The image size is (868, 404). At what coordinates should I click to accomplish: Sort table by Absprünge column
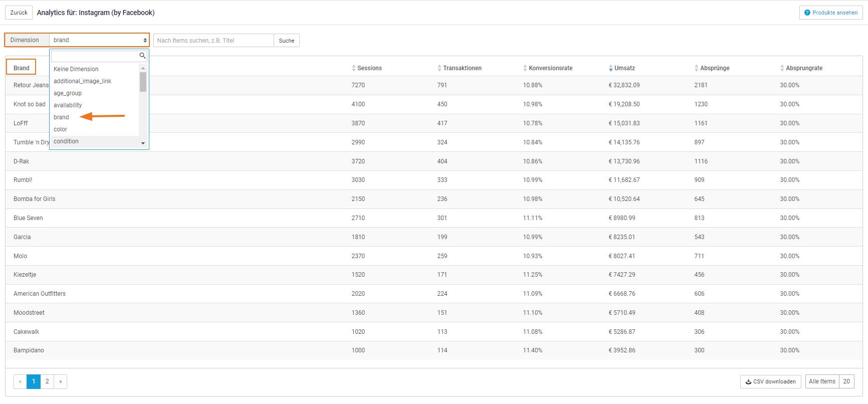[x=712, y=68]
